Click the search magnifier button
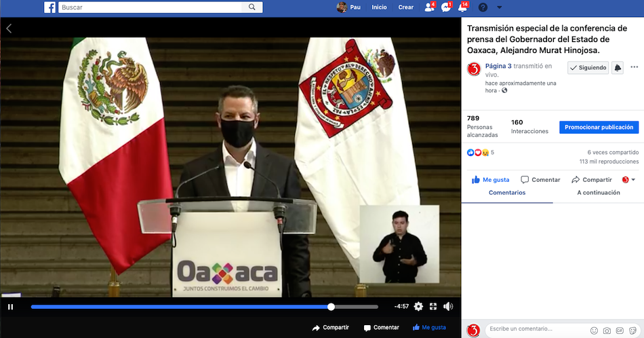The height and width of the screenshot is (338, 644). [x=251, y=7]
